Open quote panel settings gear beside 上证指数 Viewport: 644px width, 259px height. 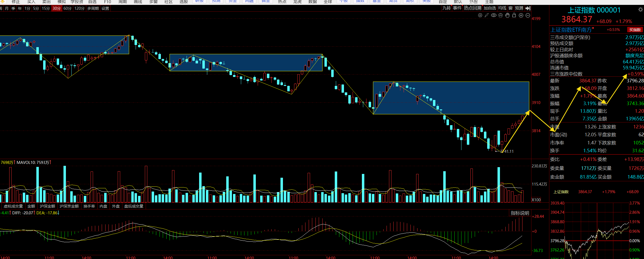pyautogui.click(x=640, y=10)
